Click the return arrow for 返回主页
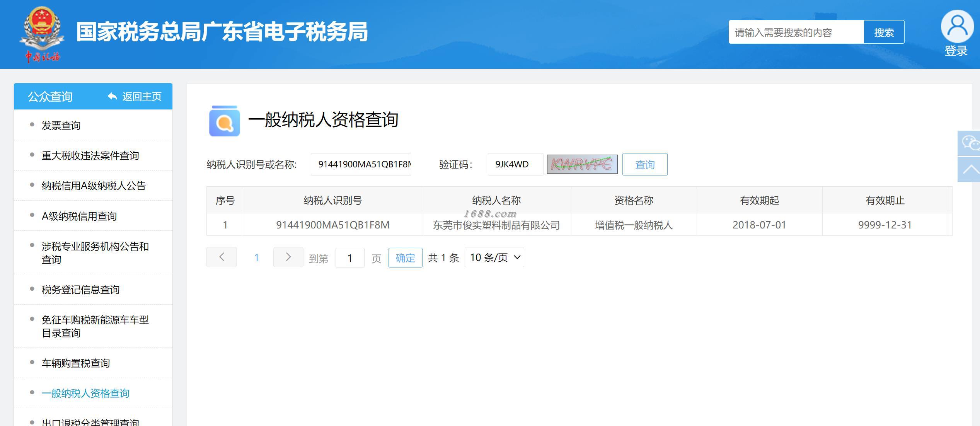980x426 pixels. (112, 96)
